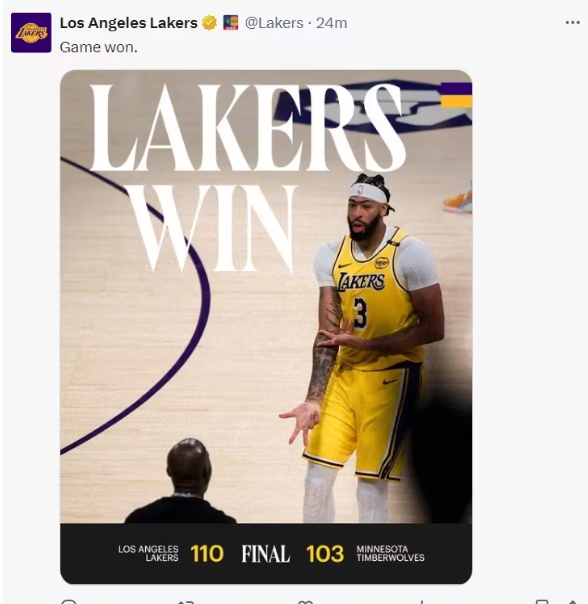Open view analytics icon below the image
The height and width of the screenshot is (604, 588).
click(422, 602)
